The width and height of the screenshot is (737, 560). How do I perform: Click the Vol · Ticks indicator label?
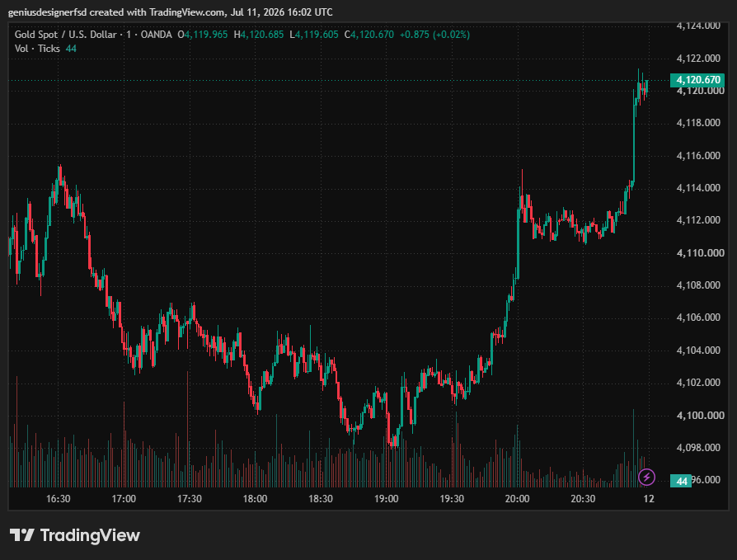coord(37,49)
